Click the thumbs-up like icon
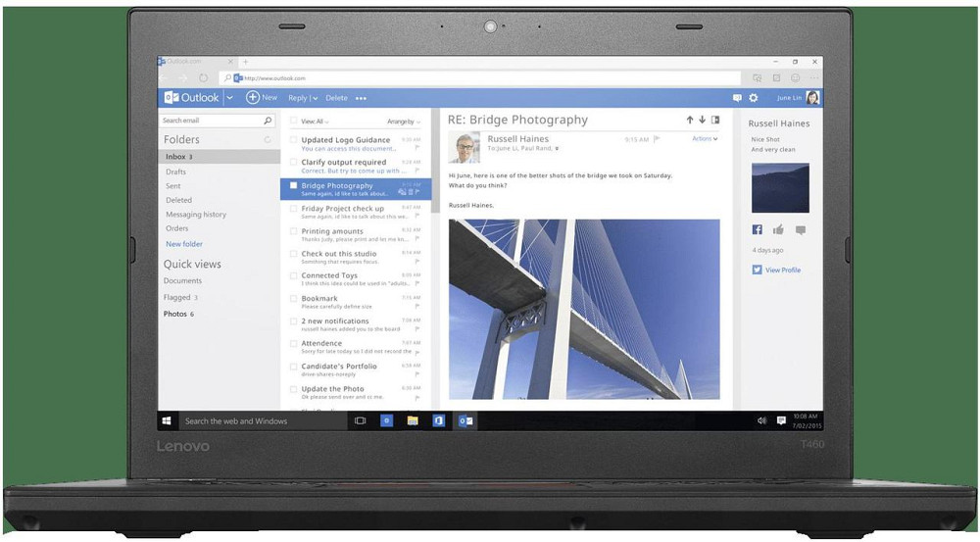 click(x=778, y=229)
